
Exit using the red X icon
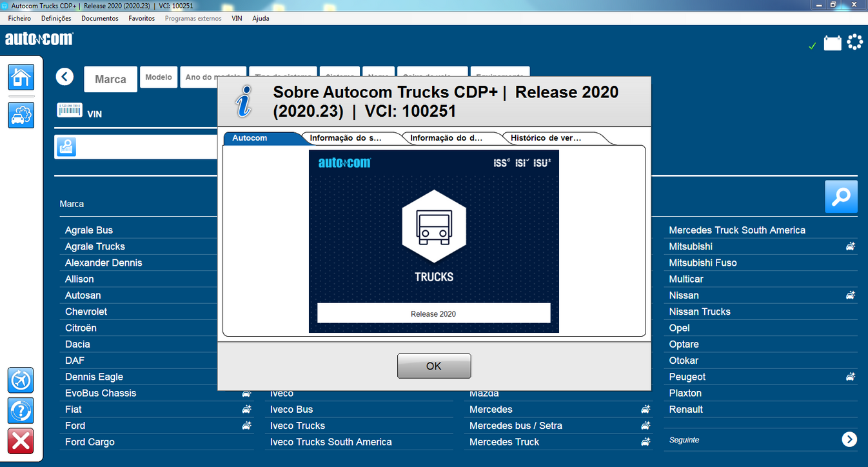pos(21,441)
